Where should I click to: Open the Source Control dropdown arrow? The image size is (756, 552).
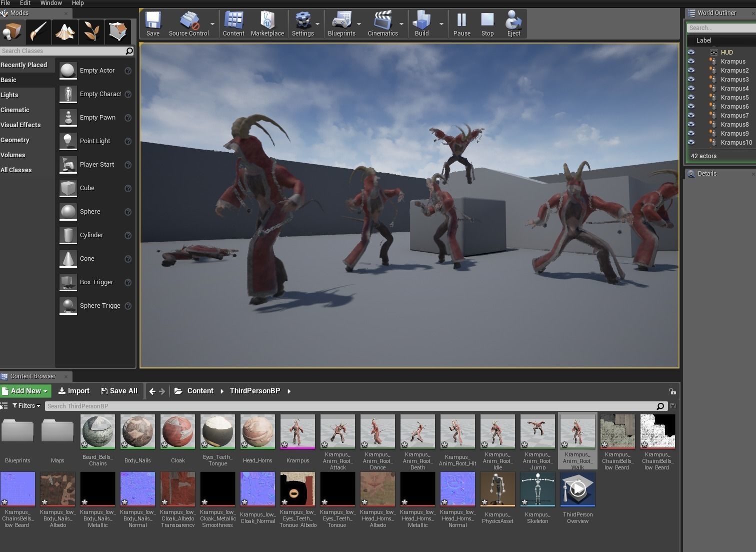pyautogui.click(x=212, y=24)
